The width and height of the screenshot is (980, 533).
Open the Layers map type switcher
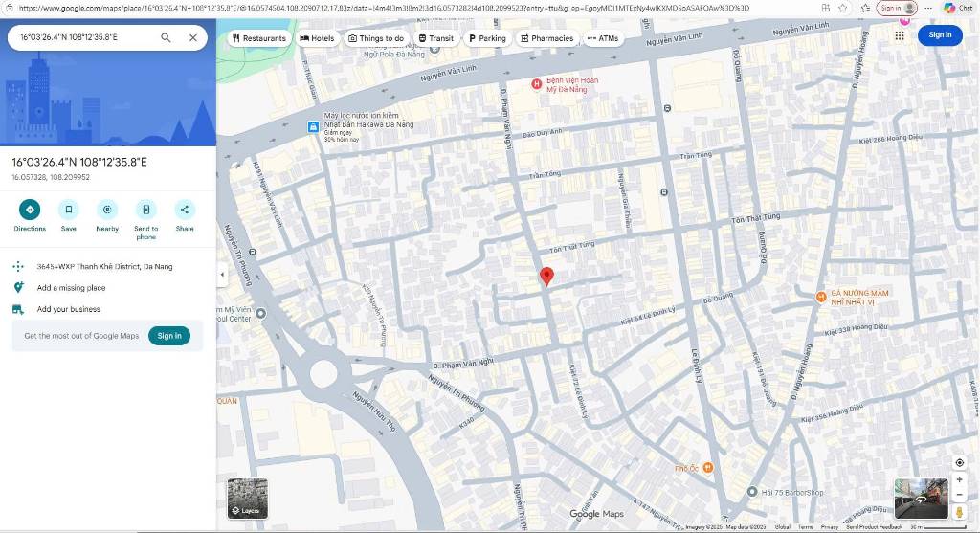click(x=247, y=498)
